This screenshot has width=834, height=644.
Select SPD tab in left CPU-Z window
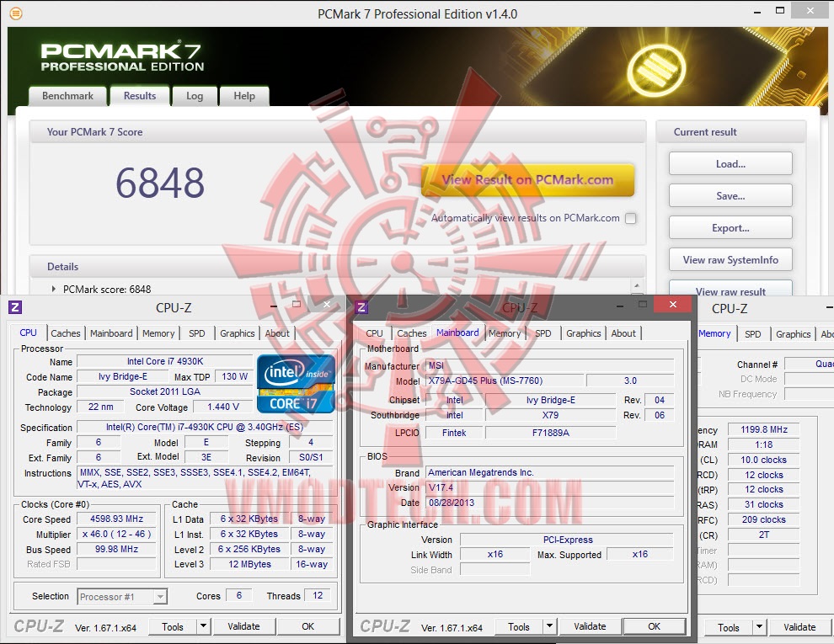197,333
